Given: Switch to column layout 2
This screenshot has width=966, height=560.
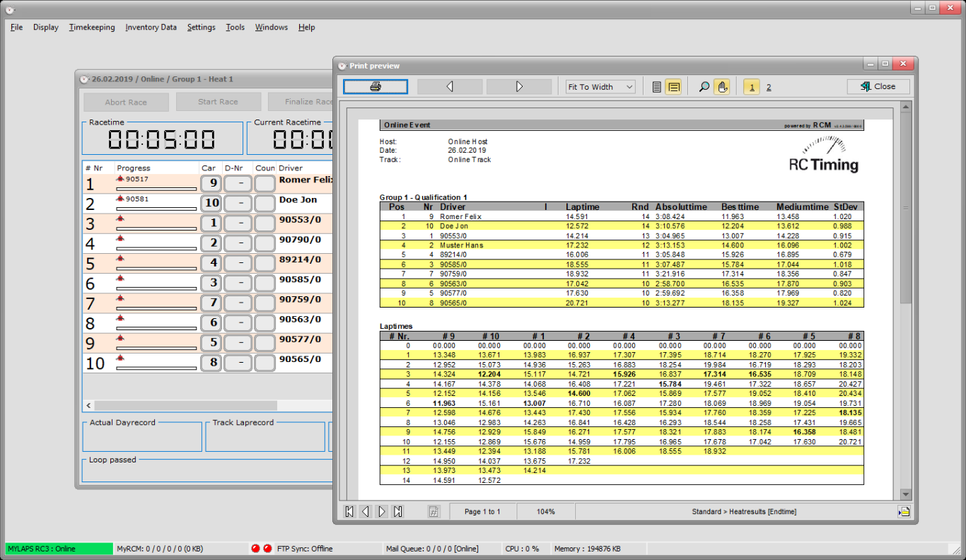Looking at the screenshot, I should pos(769,87).
